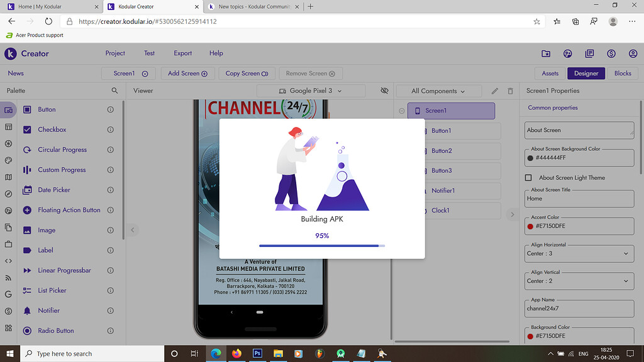Click the Copy Screen button
The image size is (644, 362).
(x=247, y=74)
